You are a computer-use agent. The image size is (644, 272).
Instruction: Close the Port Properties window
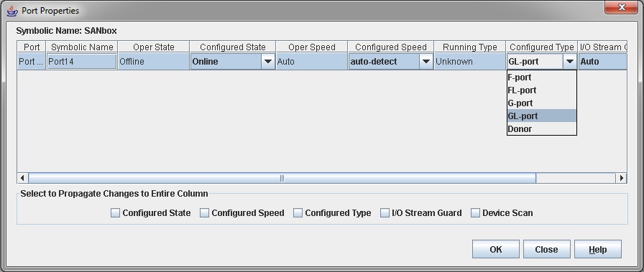tap(621, 7)
